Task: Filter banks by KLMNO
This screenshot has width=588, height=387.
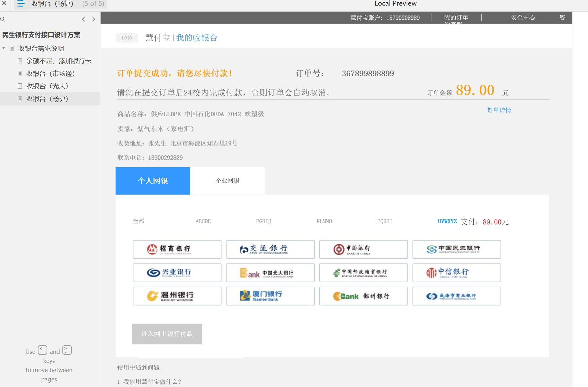Action: 324,221
